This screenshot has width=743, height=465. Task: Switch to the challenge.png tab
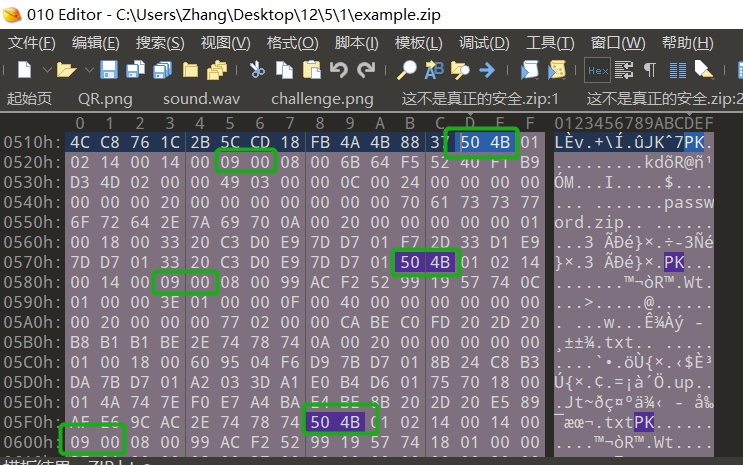tap(322, 99)
